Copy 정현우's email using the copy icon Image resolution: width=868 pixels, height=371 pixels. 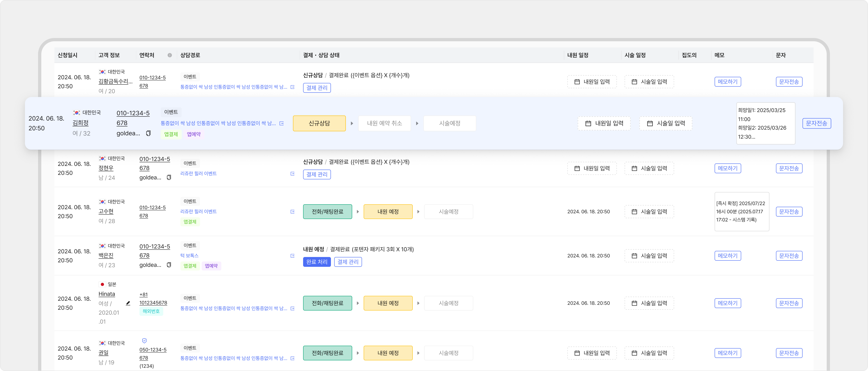(x=169, y=177)
